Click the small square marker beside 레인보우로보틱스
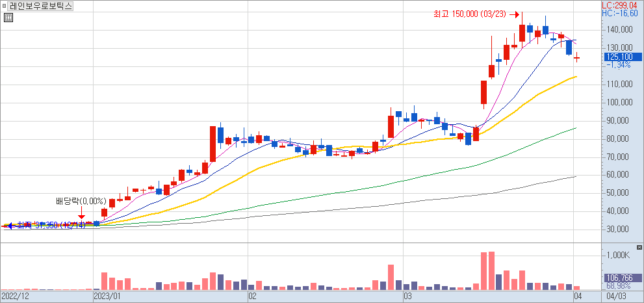 click(4, 6)
